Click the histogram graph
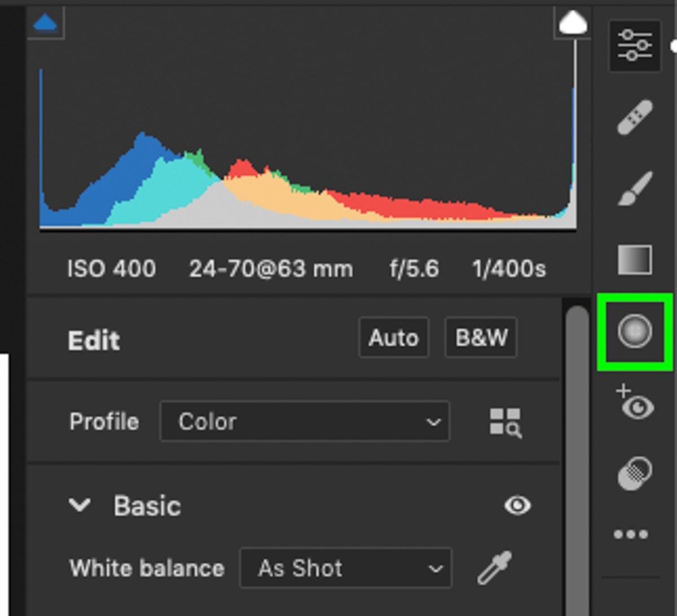 click(308, 135)
